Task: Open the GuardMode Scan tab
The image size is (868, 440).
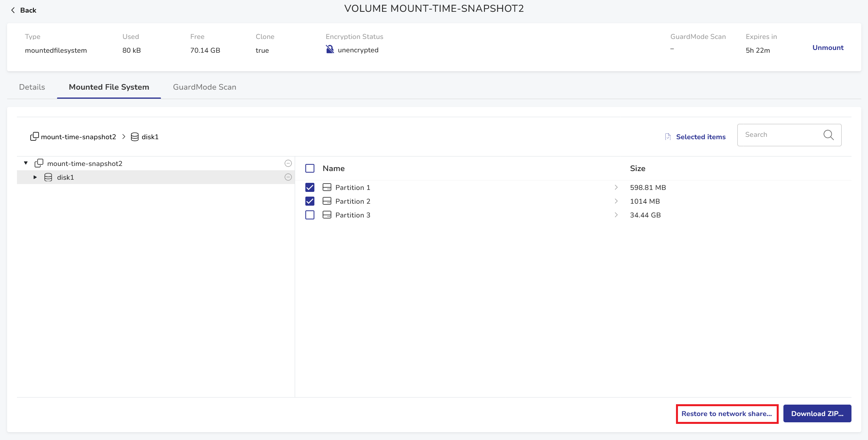Action: [205, 87]
